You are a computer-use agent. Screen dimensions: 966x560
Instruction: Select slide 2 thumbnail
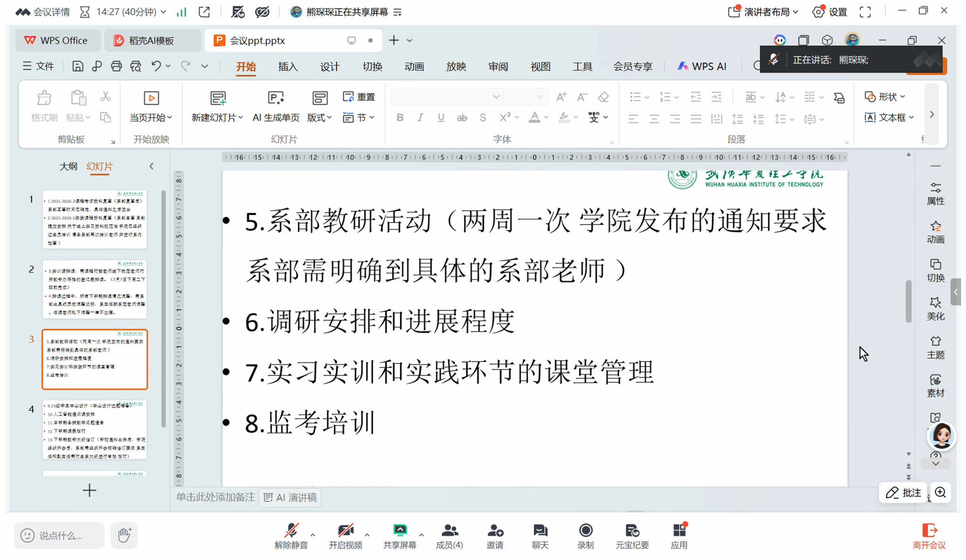point(95,289)
